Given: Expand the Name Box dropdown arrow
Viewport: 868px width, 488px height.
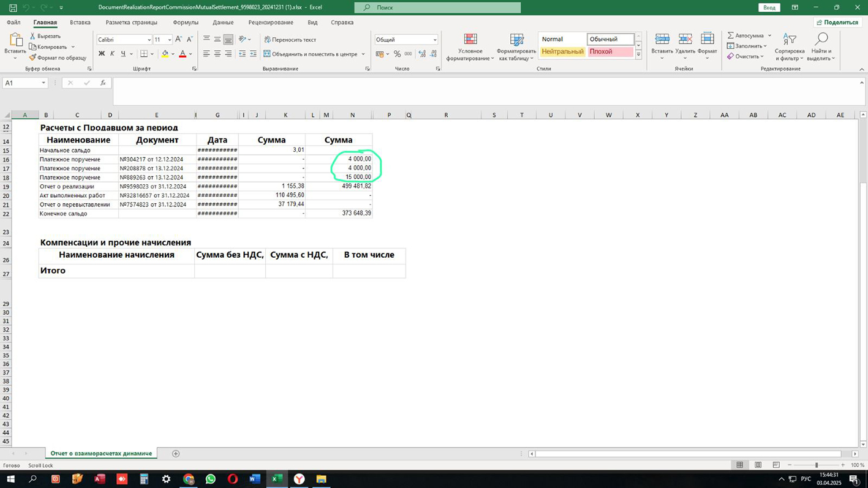Looking at the screenshot, I should 43,83.
